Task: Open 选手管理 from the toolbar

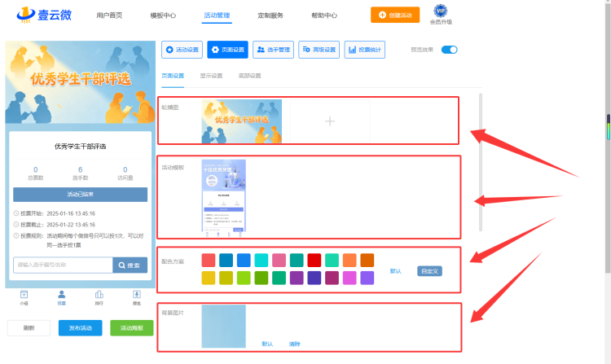Action: coord(273,50)
